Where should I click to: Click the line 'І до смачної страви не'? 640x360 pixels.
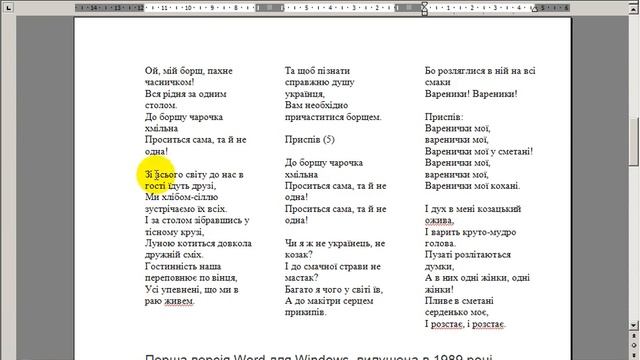[x=333, y=267]
